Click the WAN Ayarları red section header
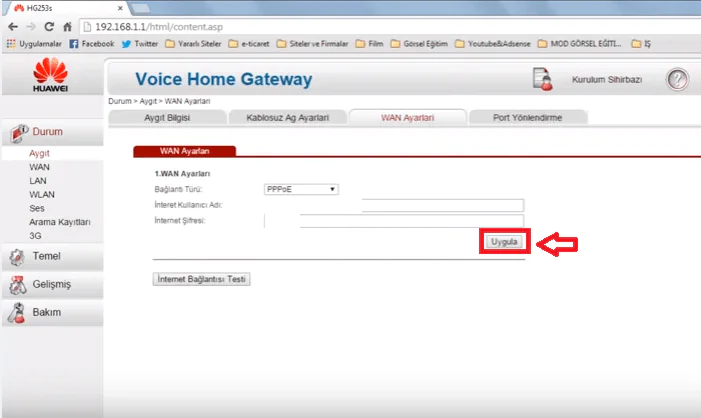Image resolution: width=701 pixels, height=418 pixels. pyautogui.click(x=185, y=151)
